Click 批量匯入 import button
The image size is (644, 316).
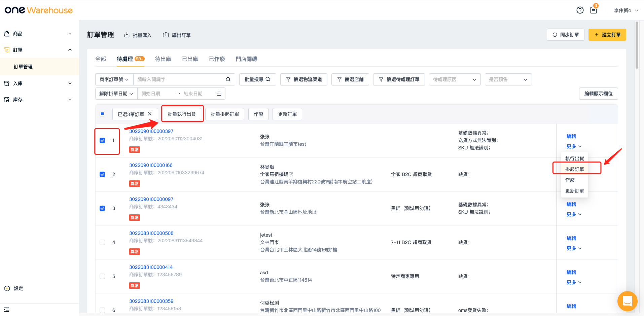click(138, 35)
